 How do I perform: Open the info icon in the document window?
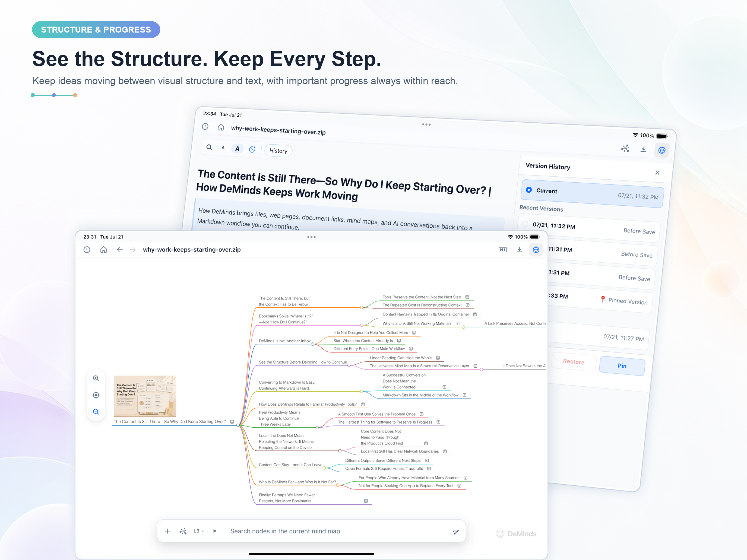(x=205, y=127)
